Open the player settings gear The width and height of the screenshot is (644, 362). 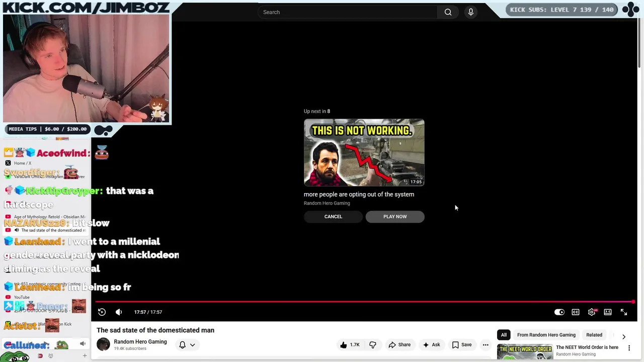pyautogui.click(x=592, y=312)
